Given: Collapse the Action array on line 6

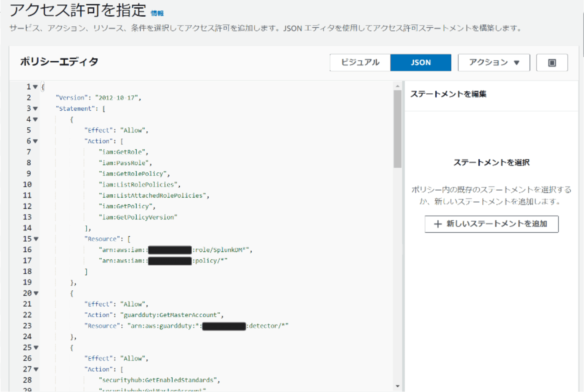Looking at the screenshot, I should point(35,141).
